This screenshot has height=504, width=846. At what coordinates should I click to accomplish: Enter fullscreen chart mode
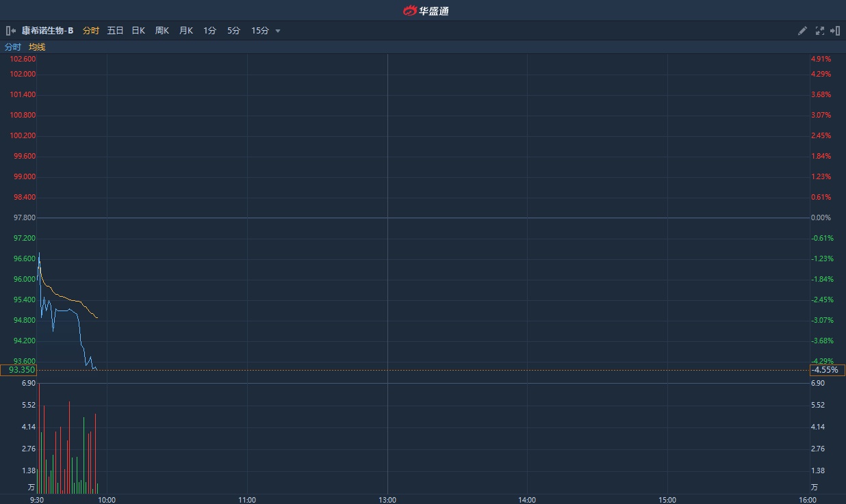point(820,31)
